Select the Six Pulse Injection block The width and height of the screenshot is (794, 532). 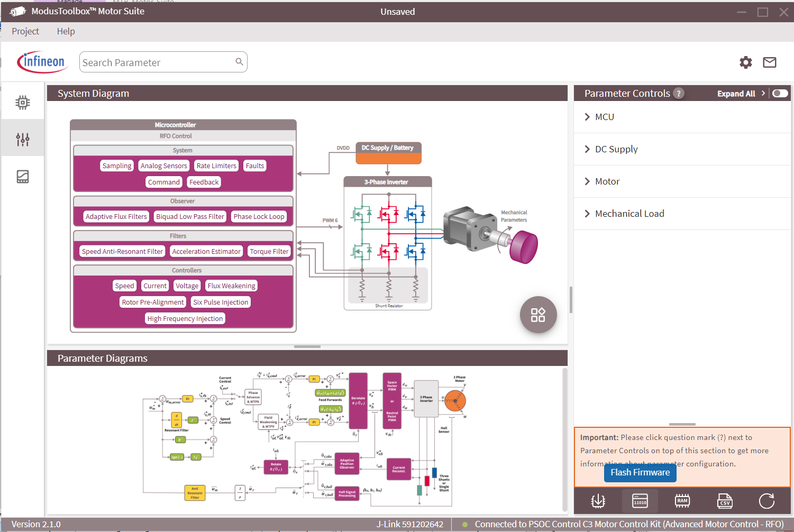pos(221,302)
